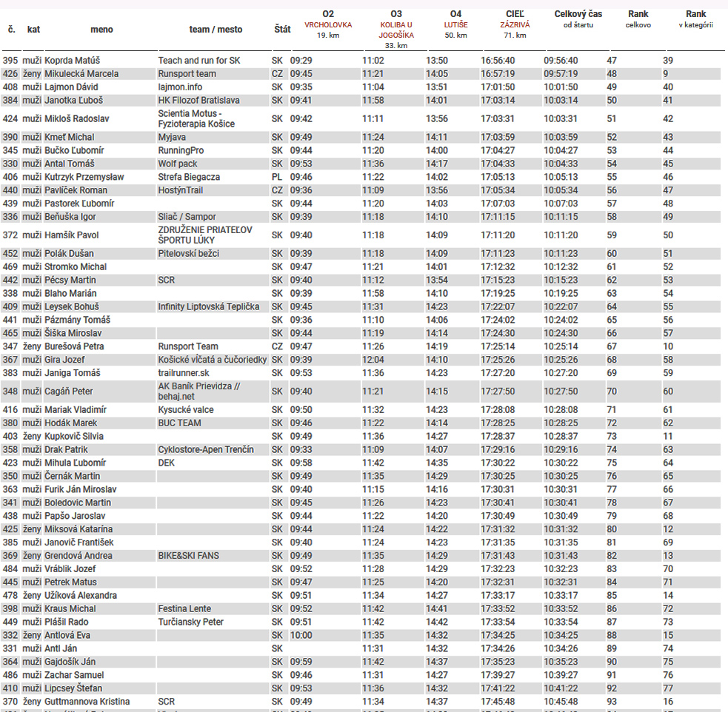Select the 'Rank celkovo' column header
The height and width of the screenshot is (712, 728).
(638, 19)
